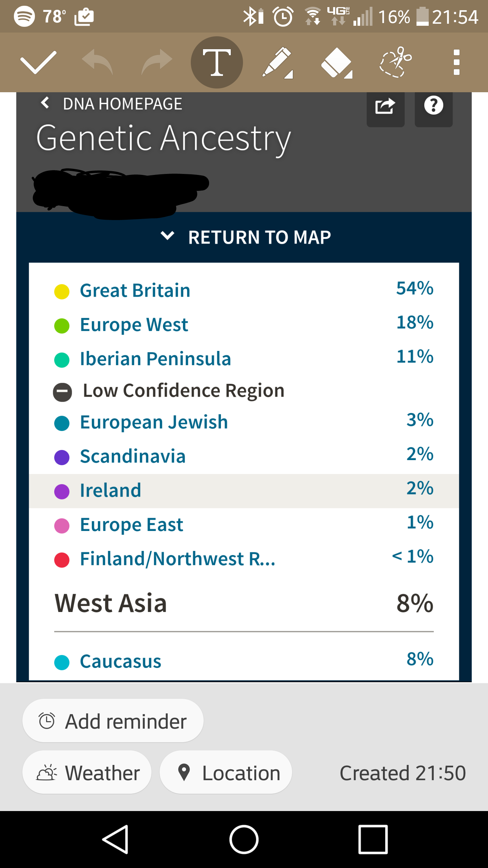Expand Return to Map chevron

[167, 236]
